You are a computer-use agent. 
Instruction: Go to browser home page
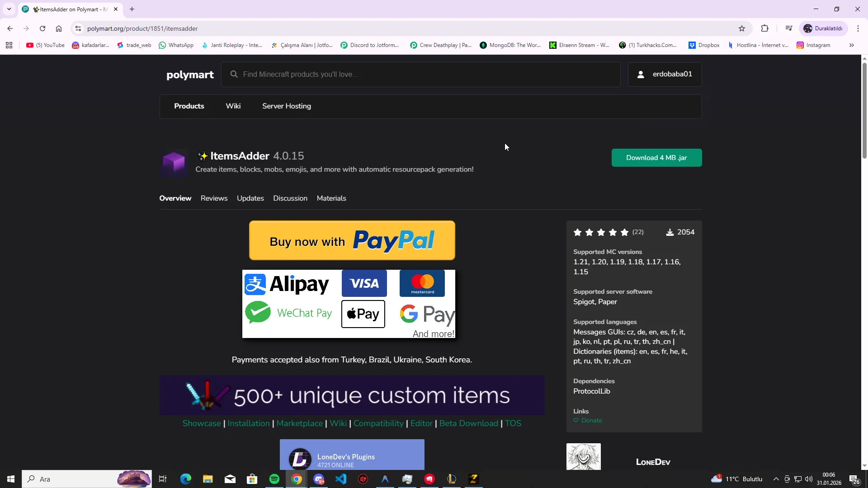click(59, 28)
